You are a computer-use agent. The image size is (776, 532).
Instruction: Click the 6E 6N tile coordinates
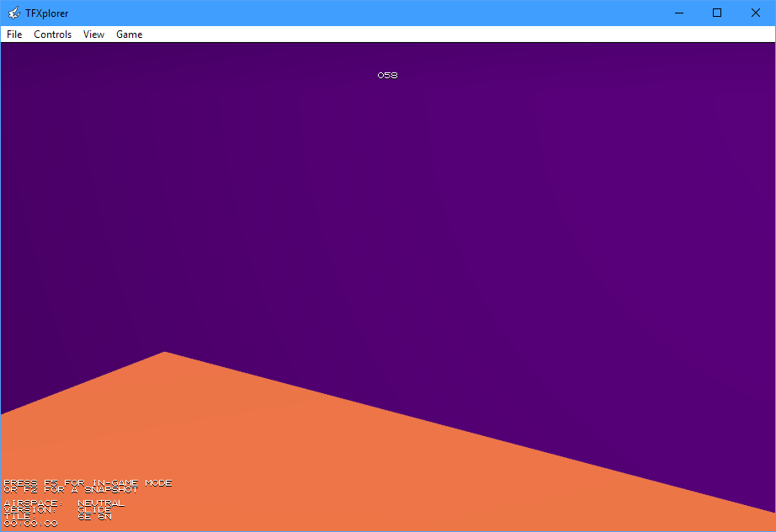pos(94,517)
